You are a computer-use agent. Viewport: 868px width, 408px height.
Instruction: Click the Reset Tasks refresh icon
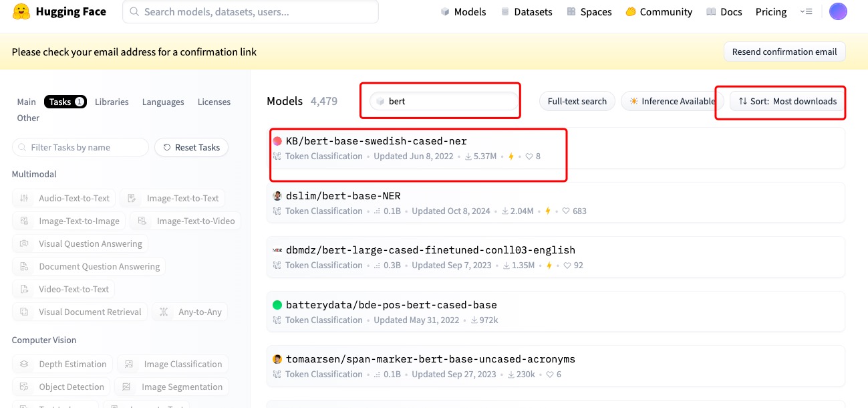point(167,147)
